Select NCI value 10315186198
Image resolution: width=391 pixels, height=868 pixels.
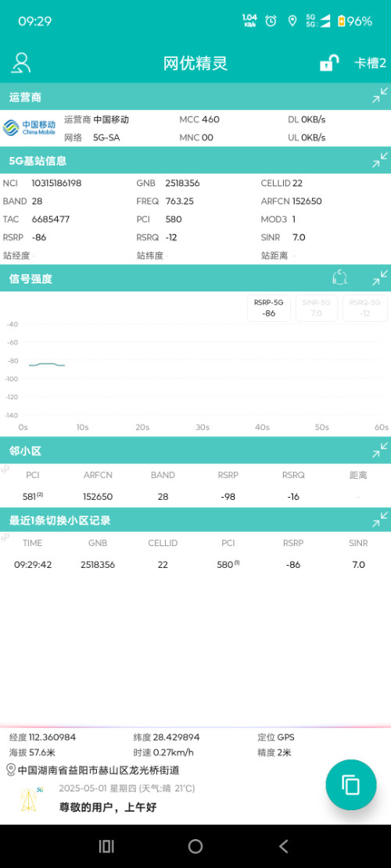click(x=56, y=184)
